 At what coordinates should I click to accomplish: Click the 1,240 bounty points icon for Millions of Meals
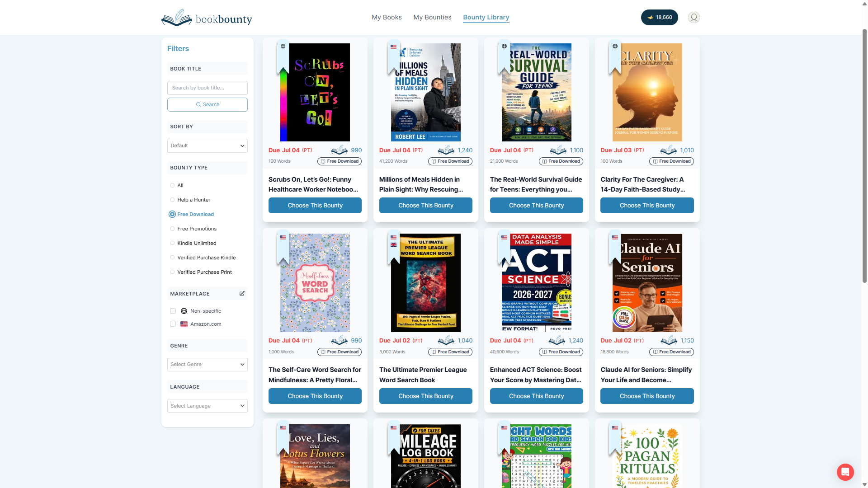coord(446,150)
